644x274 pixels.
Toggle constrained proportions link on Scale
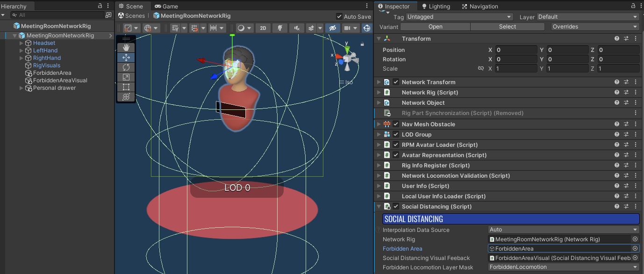481,68
